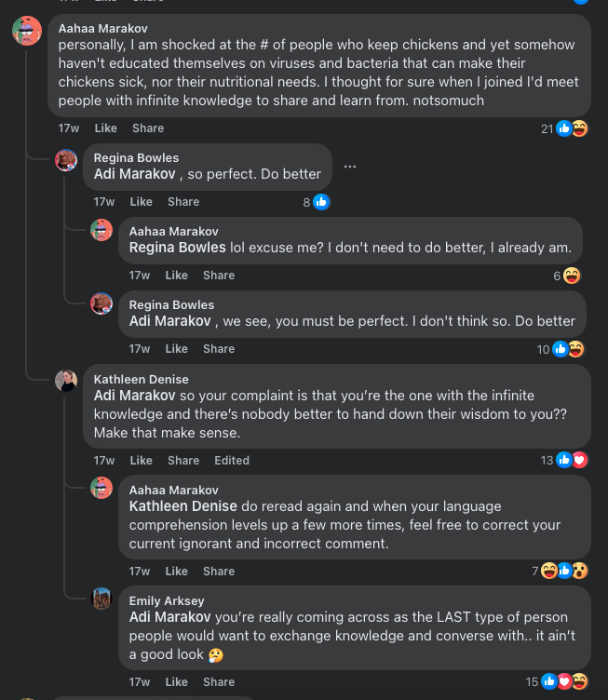Share Aahaa Marakov's top comment
Viewport: 608px width, 700px height.
(148, 128)
